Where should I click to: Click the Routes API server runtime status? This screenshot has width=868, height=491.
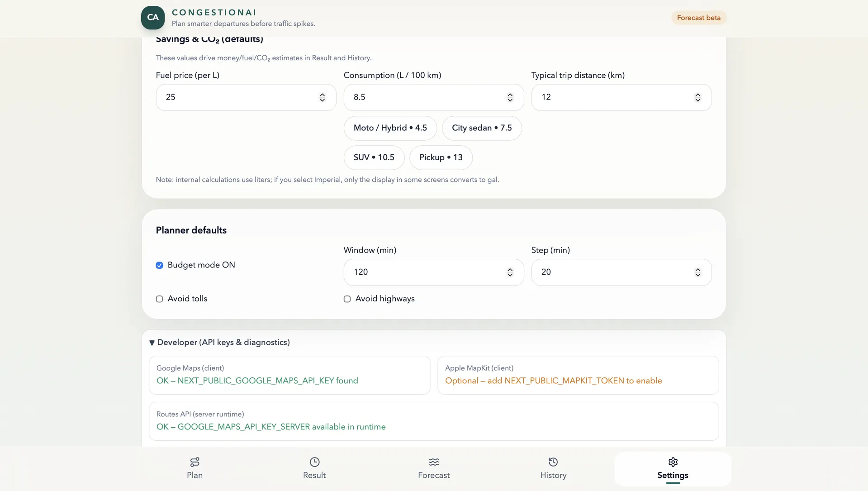click(x=271, y=427)
